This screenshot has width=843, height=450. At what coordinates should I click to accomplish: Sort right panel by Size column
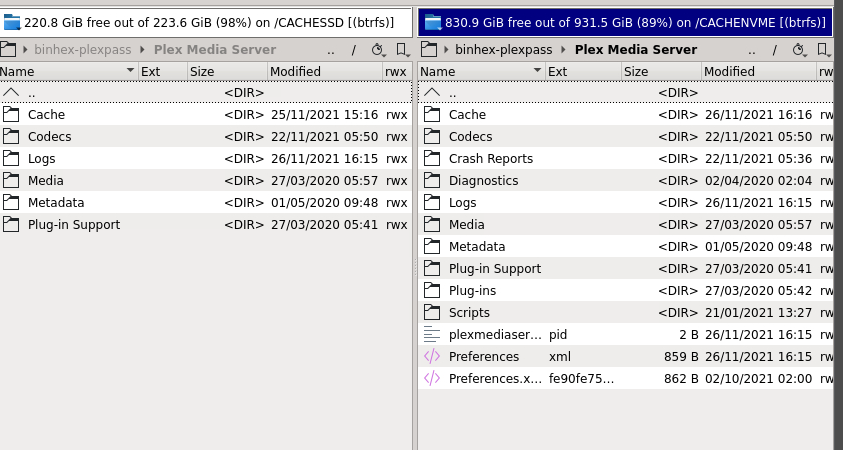pyautogui.click(x=661, y=72)
